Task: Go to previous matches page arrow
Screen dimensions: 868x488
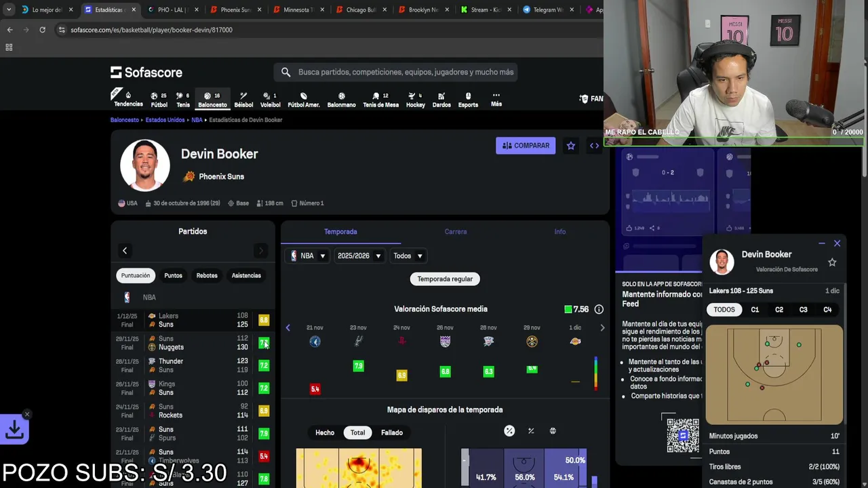Action: tap(125, 251)
